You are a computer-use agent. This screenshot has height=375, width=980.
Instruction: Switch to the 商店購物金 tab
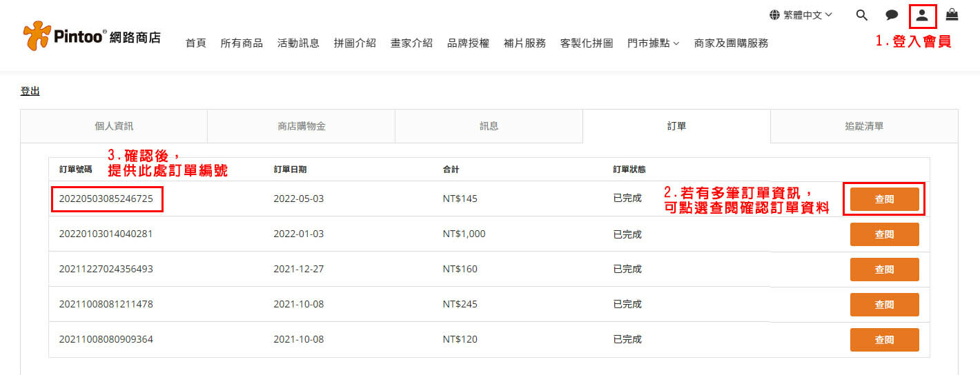pyautogui.click(x=302, y=126)
